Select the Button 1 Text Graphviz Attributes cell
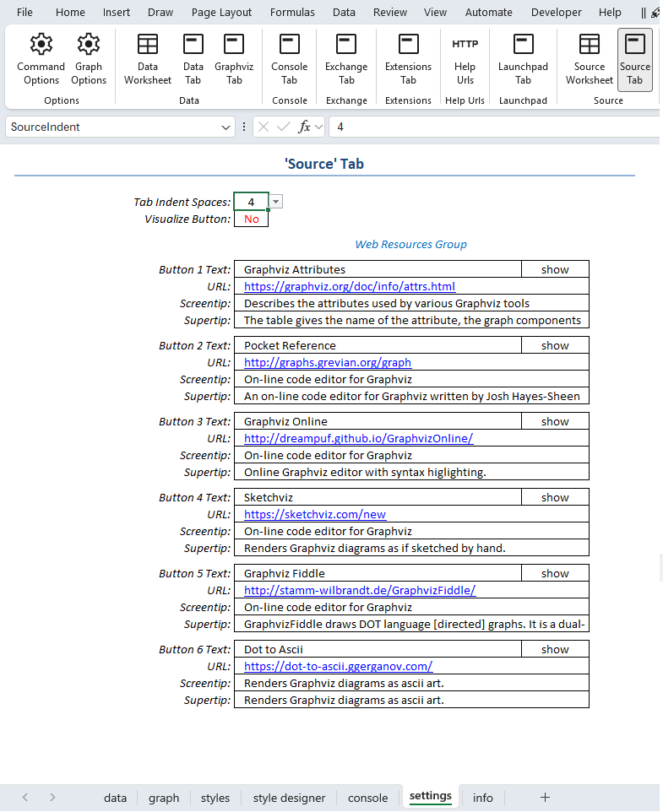The height and width of the screenshot is (812, 663). [378, 270]
